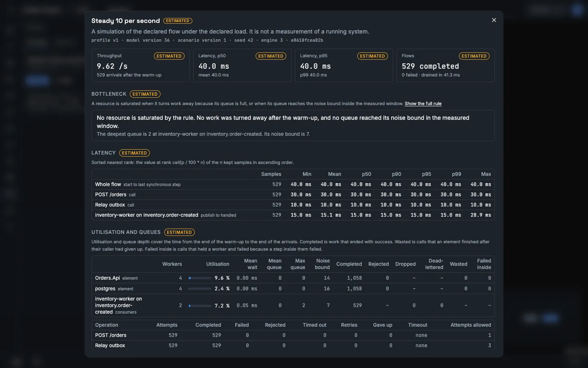Click the 'e8618fcea82b' hash in the profile line
The image size is (588, 368).
[307, 40]
